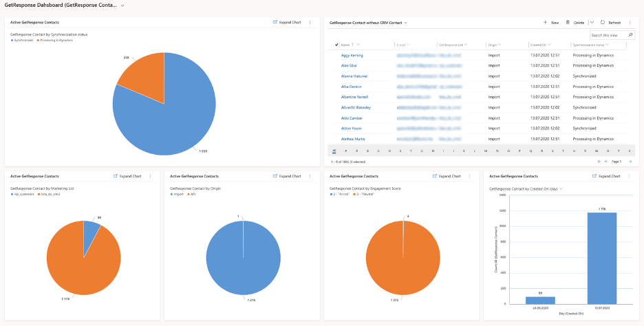Viewport: 644px width, 326px height.
Task: Open more options for Origin chart
Action: click(310, 176)
